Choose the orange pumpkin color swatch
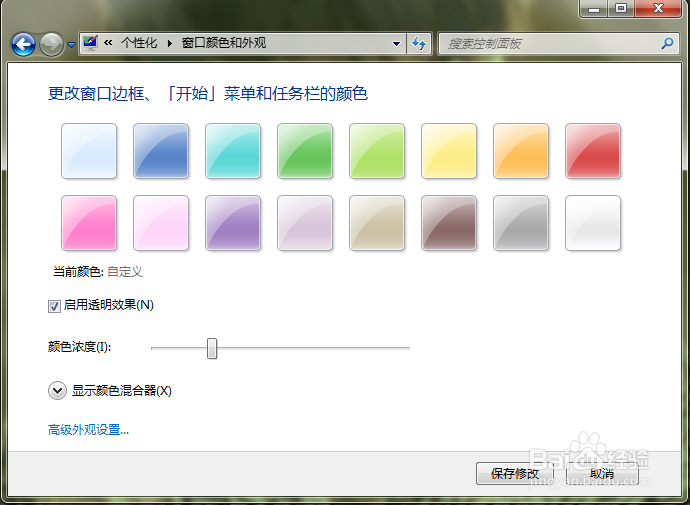Screen dimensions: 690x505 (521, 151)
